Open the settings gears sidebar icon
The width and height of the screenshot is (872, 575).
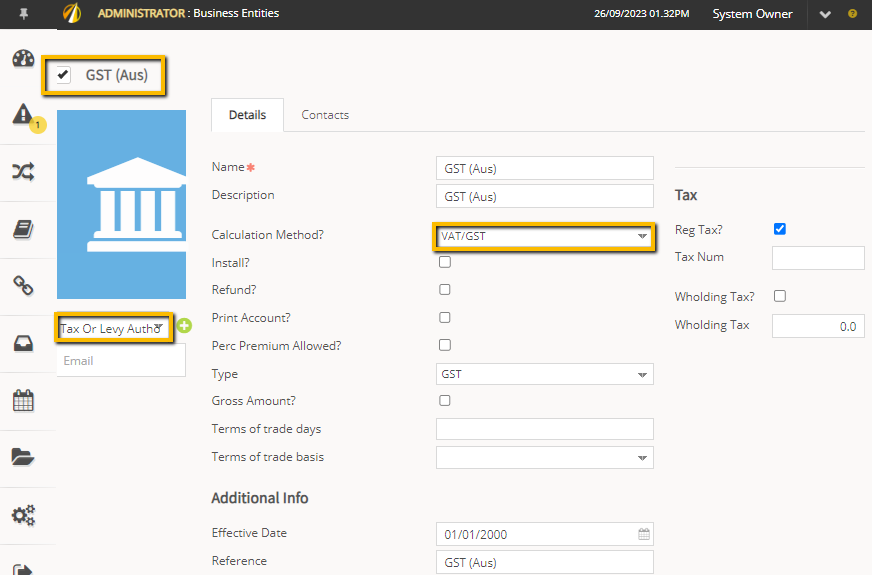(x=23, y=515)
